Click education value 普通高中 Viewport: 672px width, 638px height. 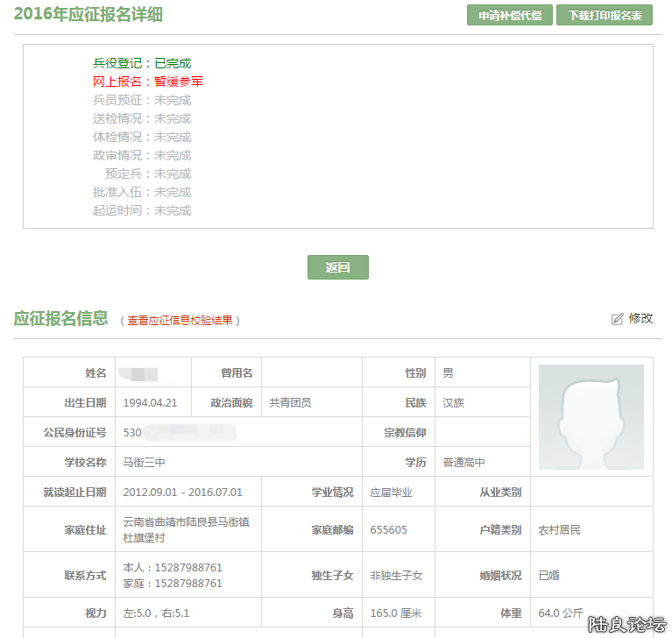[x=463, y=462]
